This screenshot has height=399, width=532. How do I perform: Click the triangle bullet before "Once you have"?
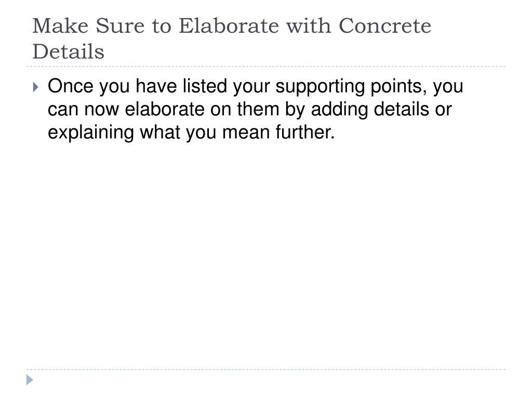click(x=36, y=87)
